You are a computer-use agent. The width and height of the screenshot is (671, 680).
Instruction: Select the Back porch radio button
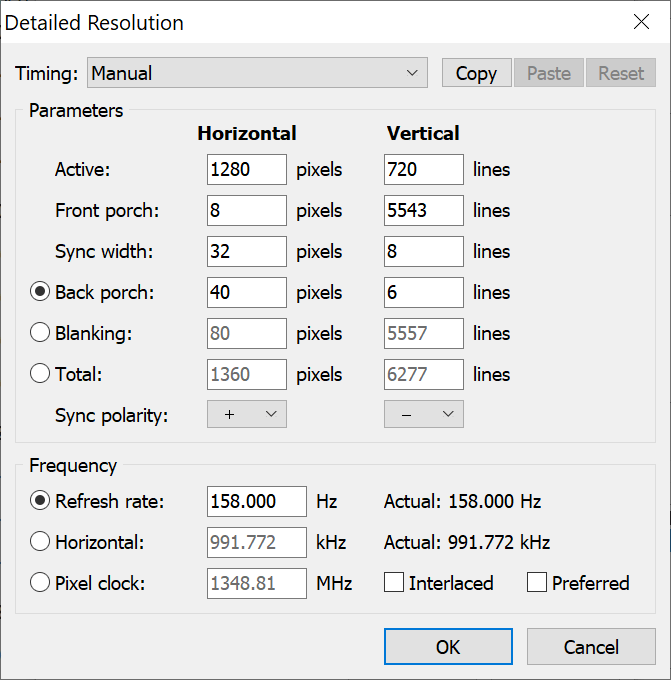point(40,292)
